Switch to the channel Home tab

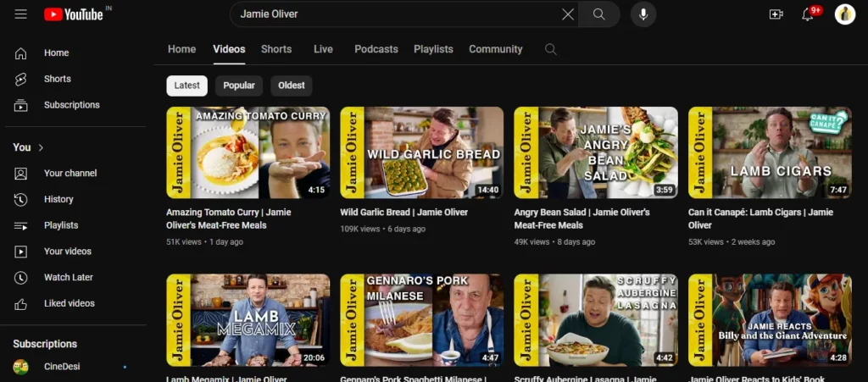[181, 49]
